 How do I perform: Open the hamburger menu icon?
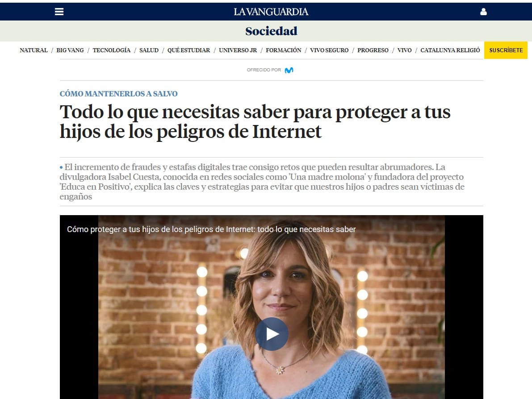pos(59,12)
